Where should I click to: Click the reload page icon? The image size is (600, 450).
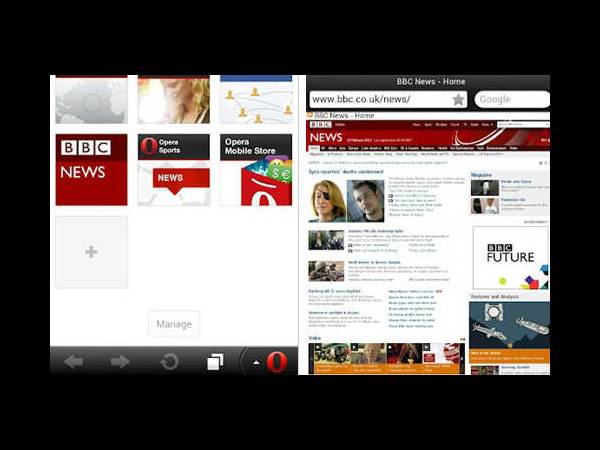coord(169,361)
